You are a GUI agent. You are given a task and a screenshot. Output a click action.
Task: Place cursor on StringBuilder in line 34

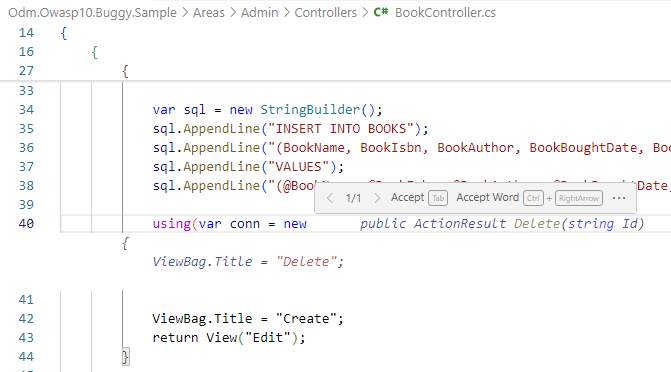(310, 110)
